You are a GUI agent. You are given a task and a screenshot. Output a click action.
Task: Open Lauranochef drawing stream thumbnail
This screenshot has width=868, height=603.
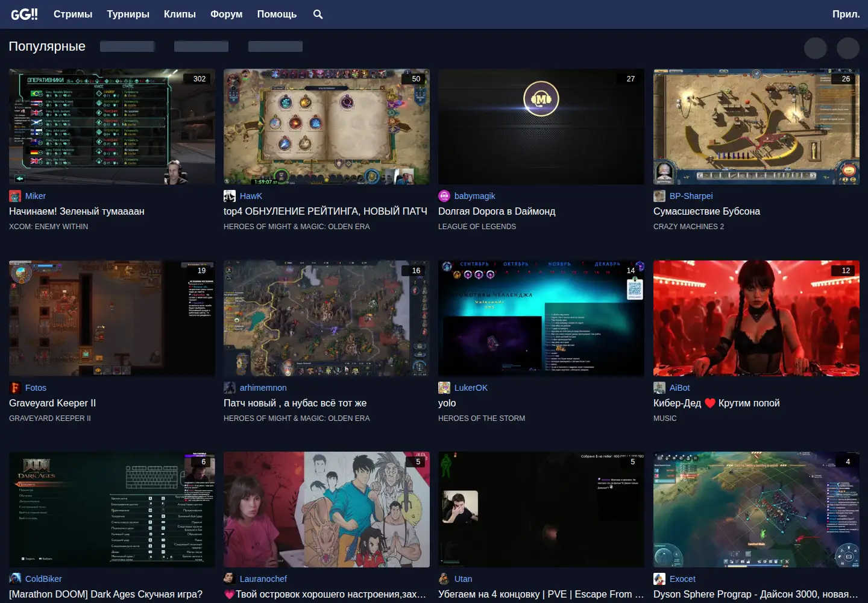(x=327, y=510)
